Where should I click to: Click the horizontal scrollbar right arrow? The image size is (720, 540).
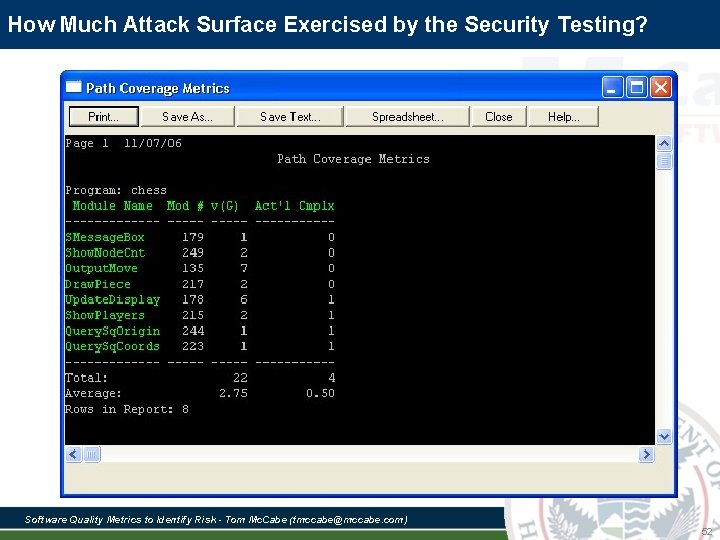coord(646,455)
